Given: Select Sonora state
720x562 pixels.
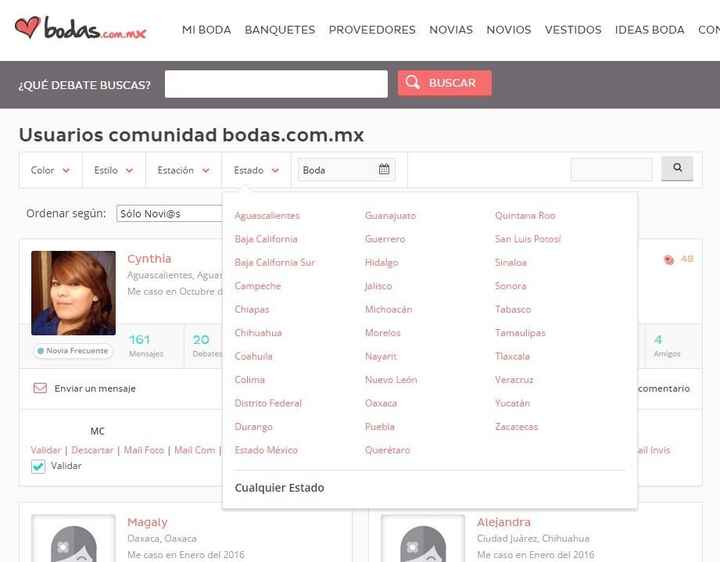Looking at the screenshot, I should pos(511,286).
